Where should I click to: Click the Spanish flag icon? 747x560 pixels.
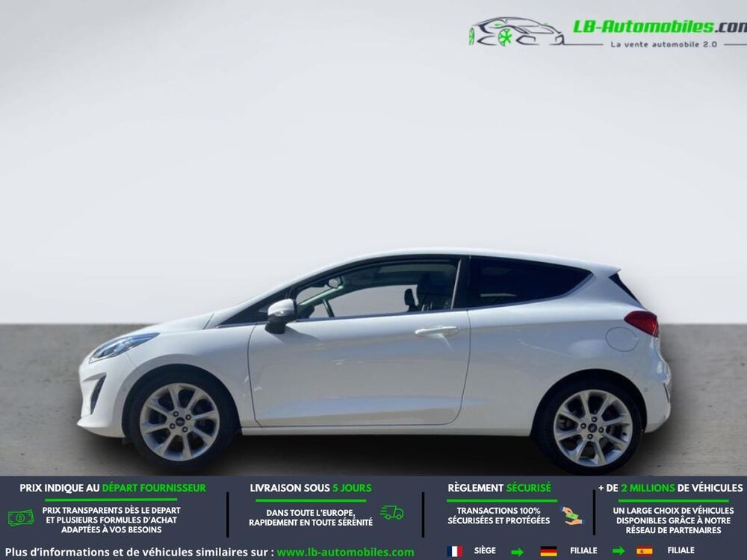(x=645, y=551)
